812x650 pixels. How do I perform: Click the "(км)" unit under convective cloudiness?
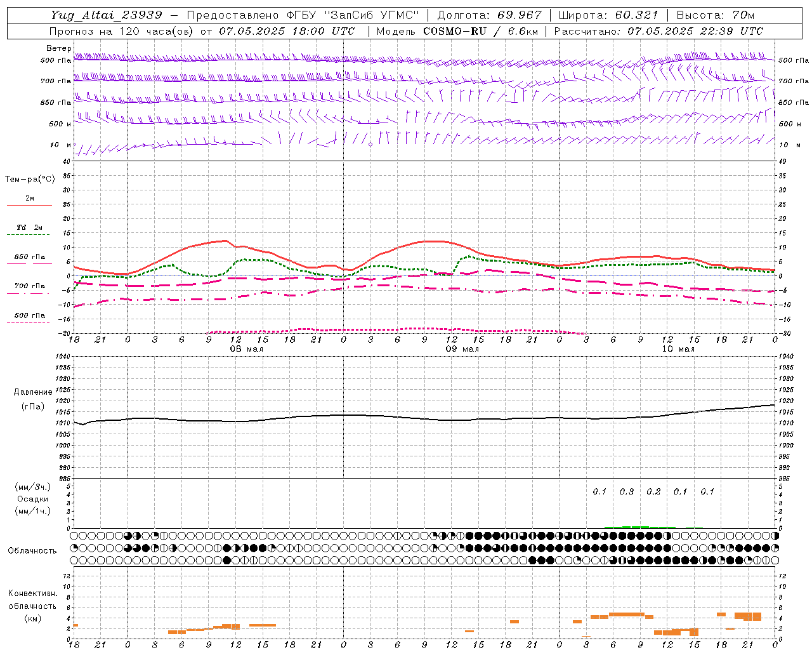(x=32, y=618)
